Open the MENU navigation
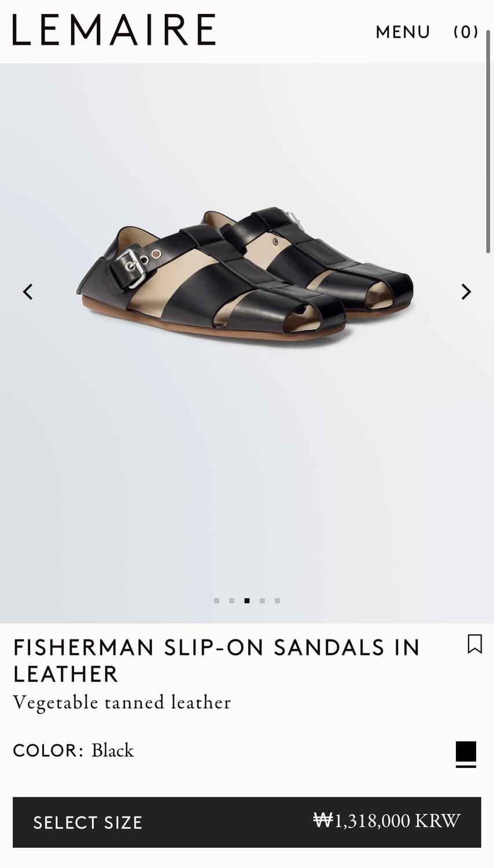 pyautogui.click(x=403, y=32)
